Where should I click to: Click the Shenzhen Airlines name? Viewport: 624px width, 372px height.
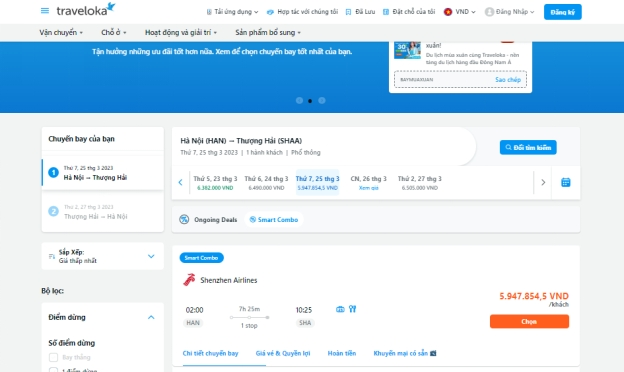pos(229,280)
